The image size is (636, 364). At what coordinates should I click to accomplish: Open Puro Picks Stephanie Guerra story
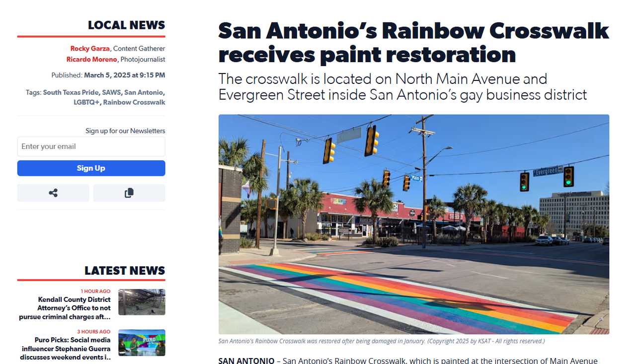tap(65, 349)
